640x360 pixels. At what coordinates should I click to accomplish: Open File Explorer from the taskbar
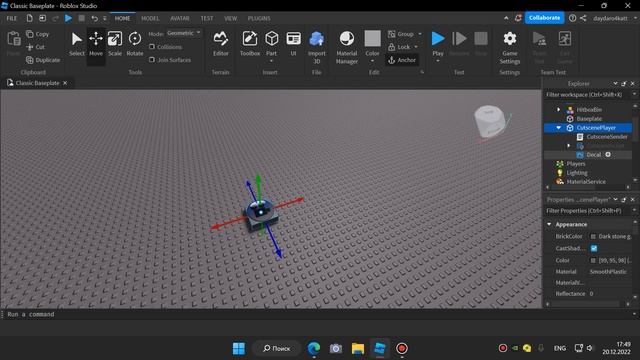(358, 348)
